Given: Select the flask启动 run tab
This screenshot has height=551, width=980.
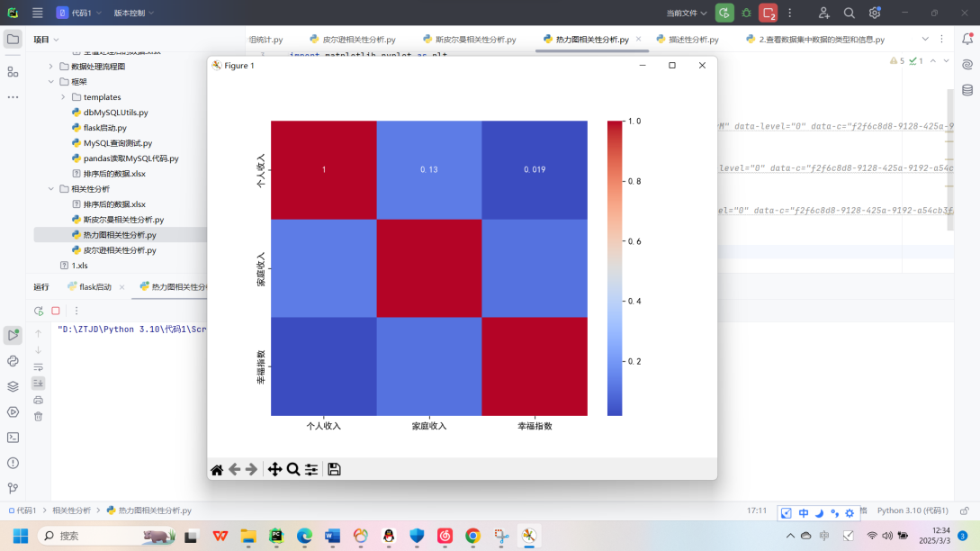Looking at the screenshot, I should tap(90, 287).
